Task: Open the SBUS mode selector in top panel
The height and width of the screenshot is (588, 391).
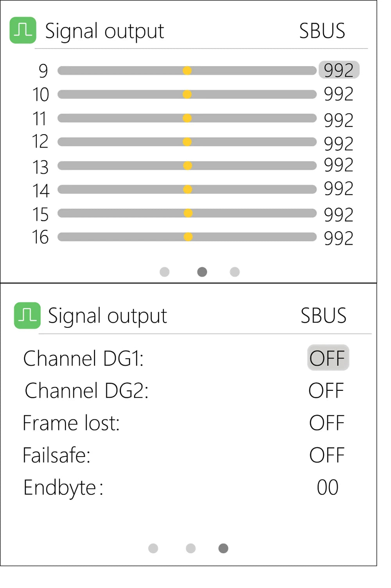Action: [322, 31]
